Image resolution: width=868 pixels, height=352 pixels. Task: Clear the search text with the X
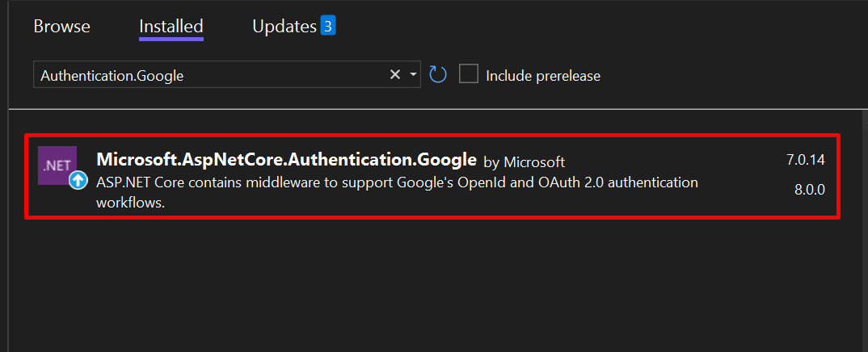click(394, 74)
